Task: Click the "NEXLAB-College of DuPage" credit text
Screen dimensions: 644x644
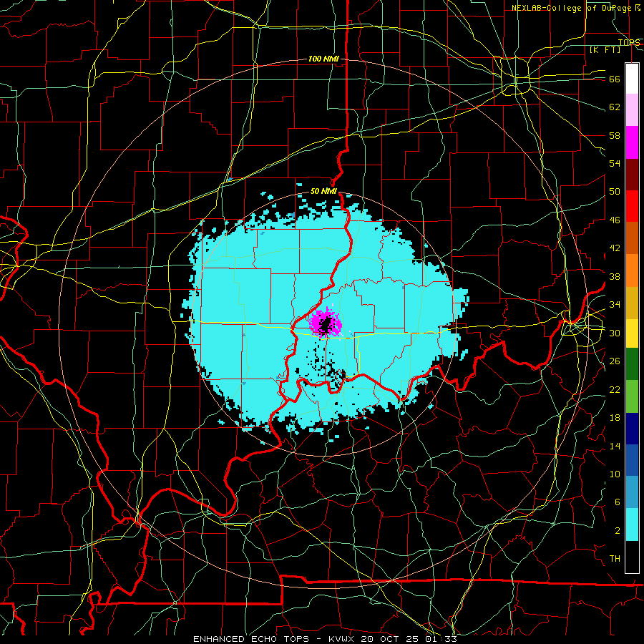Action: 571,8
